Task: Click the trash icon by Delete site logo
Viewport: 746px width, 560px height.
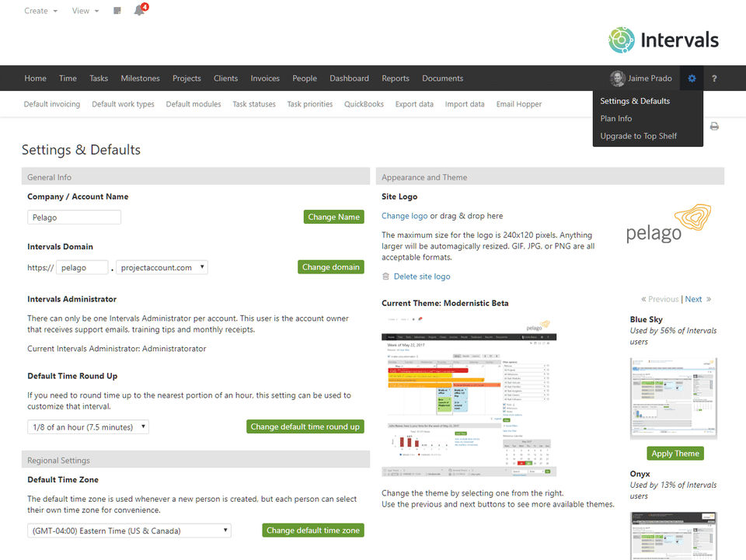Action: pyautogui.click(x=386, y=277)
